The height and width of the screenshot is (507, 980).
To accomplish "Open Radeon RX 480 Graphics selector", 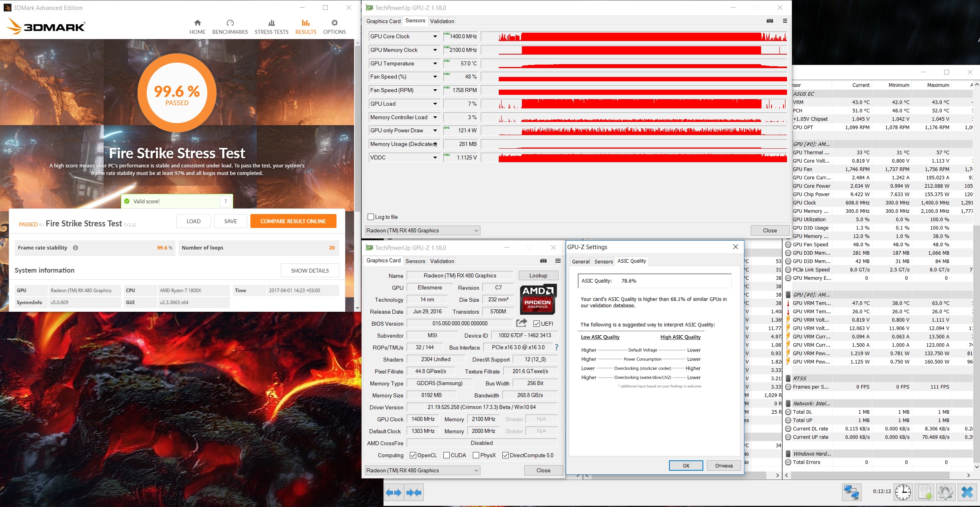I will [x=422, y=230].
